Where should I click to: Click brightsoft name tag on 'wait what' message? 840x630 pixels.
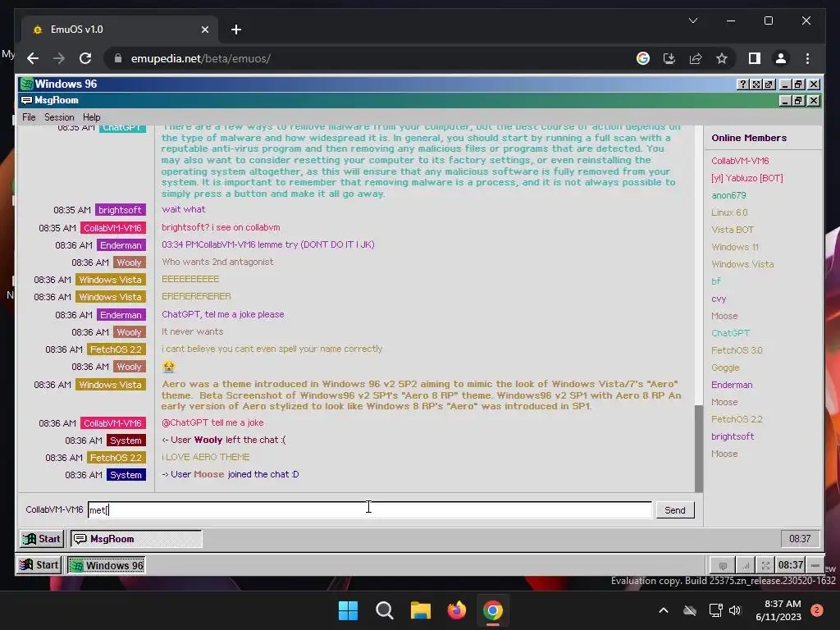point(120,210)
